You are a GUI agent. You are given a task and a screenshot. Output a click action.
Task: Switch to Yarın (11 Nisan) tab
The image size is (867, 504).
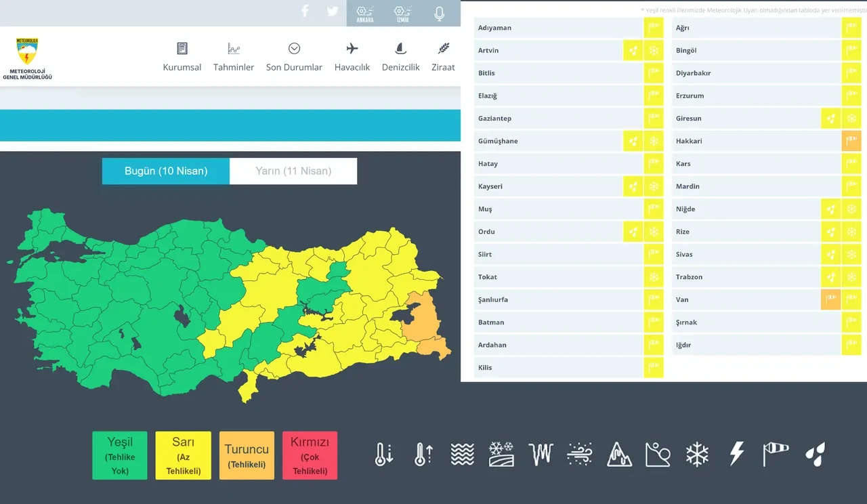pos(293,171)
